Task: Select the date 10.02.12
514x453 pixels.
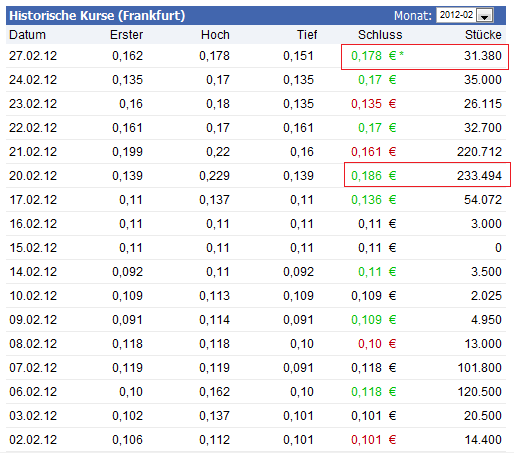Action: (33, 296)
